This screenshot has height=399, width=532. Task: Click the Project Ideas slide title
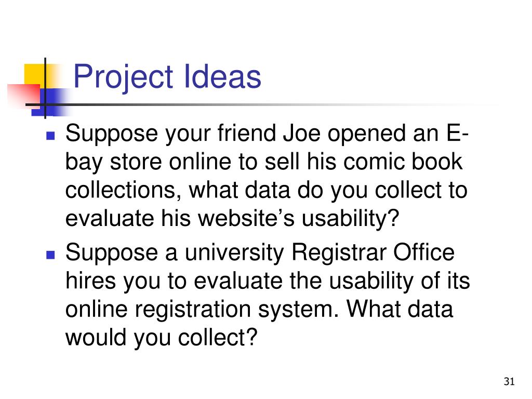tap(167, 77)
